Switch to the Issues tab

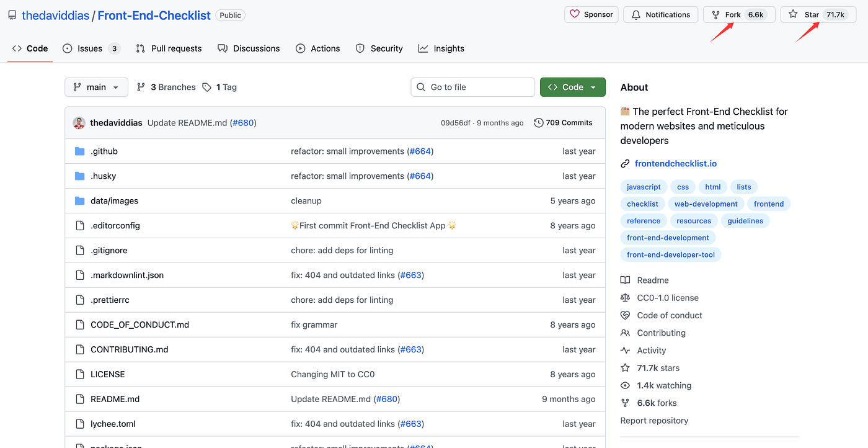[90, 48]
